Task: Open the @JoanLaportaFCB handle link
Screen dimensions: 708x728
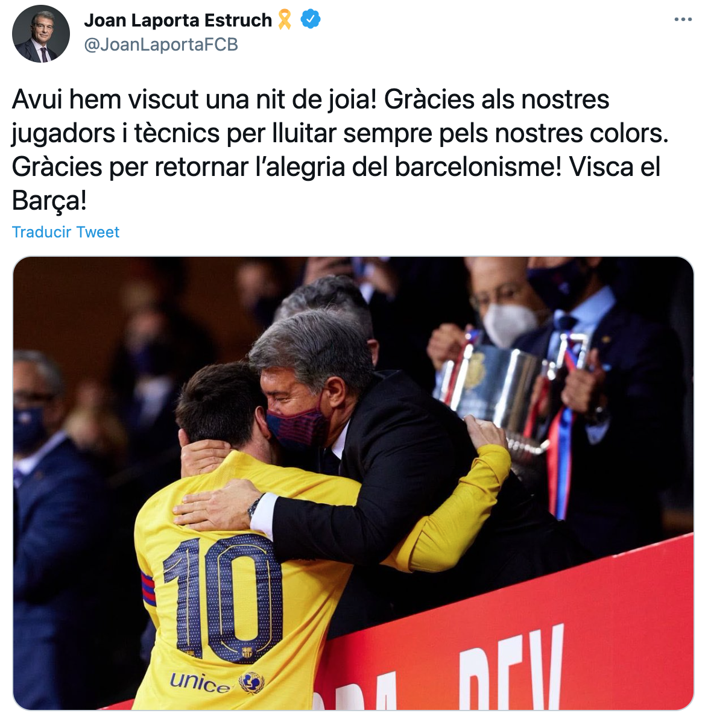Action: 161,45
